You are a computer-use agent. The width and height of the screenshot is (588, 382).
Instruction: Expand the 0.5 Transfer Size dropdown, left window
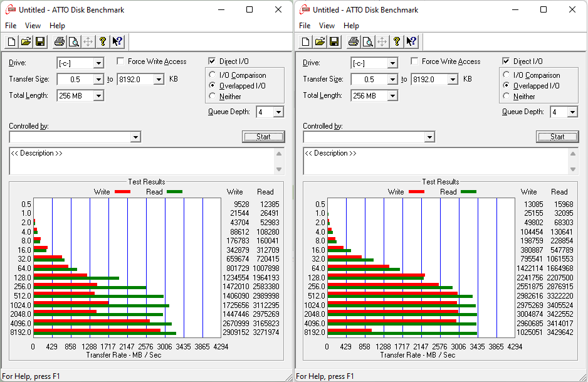[98, 79]
